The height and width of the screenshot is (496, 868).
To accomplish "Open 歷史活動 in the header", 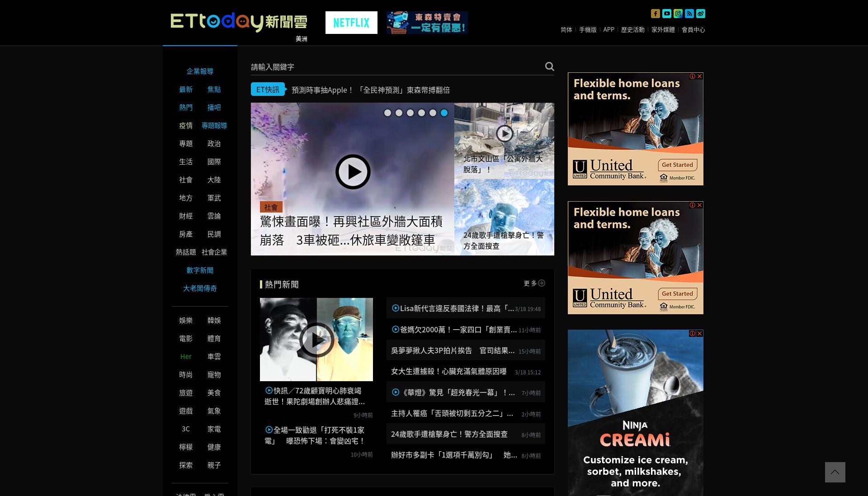I will point(632,29).
